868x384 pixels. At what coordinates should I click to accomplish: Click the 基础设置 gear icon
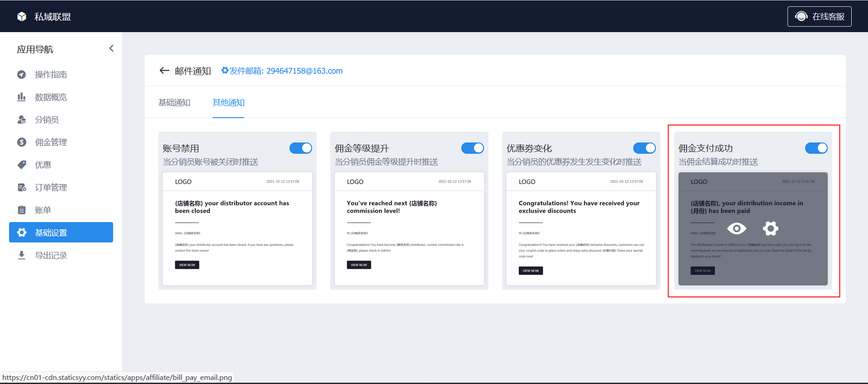(x=22, y=232)
